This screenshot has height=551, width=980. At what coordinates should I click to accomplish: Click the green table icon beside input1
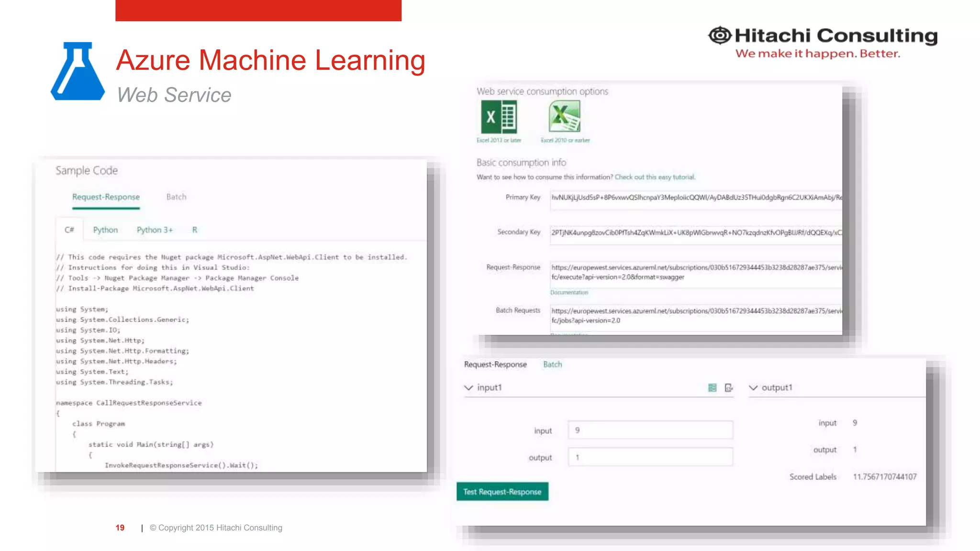click(712, 387)
